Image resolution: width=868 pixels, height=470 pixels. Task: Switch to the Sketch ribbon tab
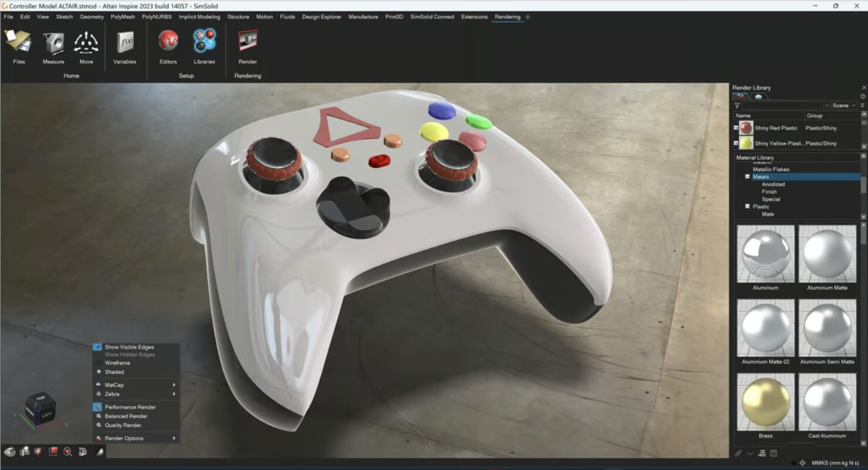65,17
